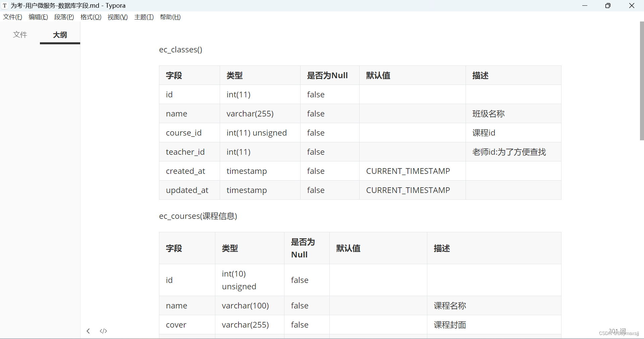
Task: Click CURRENT_TIMESTAMP in created_at row
Action: pyautogui.click(x=408, y=171)
